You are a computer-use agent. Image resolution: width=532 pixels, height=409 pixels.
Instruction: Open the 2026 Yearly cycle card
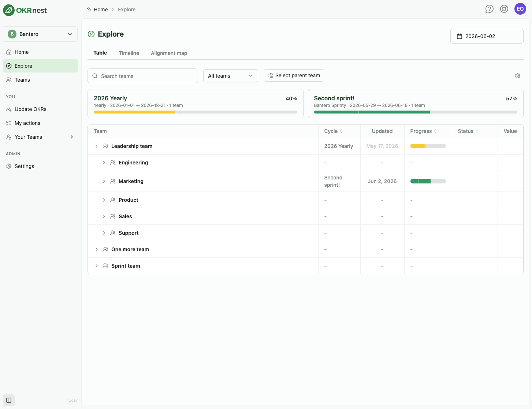pos(196,104)
